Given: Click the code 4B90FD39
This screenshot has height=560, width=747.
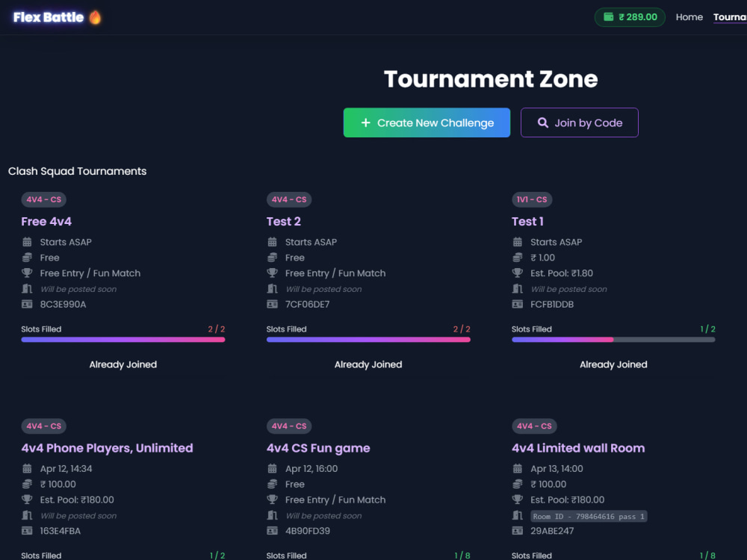Looking at the screenshot, I should pyautogui.click(x=307, y=531).
